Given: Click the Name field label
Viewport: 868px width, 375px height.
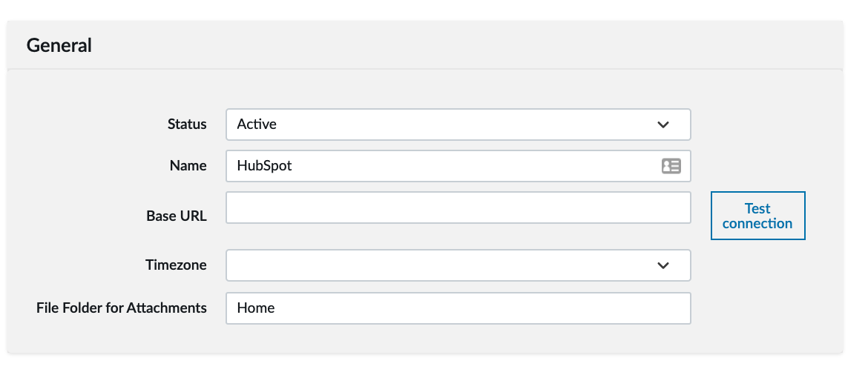Looking at the screenshot, I should pos(188,166).
